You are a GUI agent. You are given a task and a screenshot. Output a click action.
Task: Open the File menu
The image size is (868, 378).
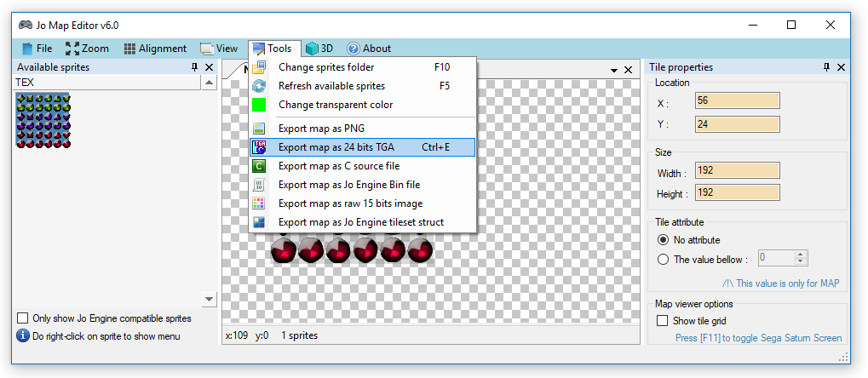(x=37, y=49)
